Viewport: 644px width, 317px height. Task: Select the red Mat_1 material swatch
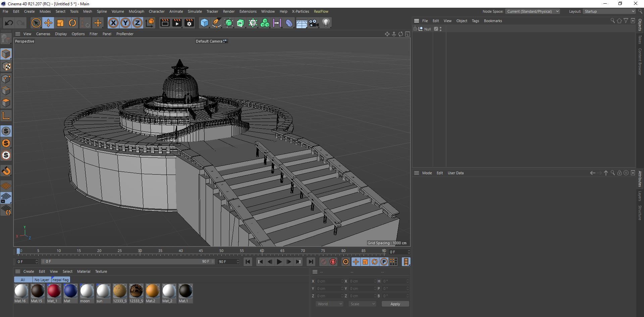tap(54, 291)
